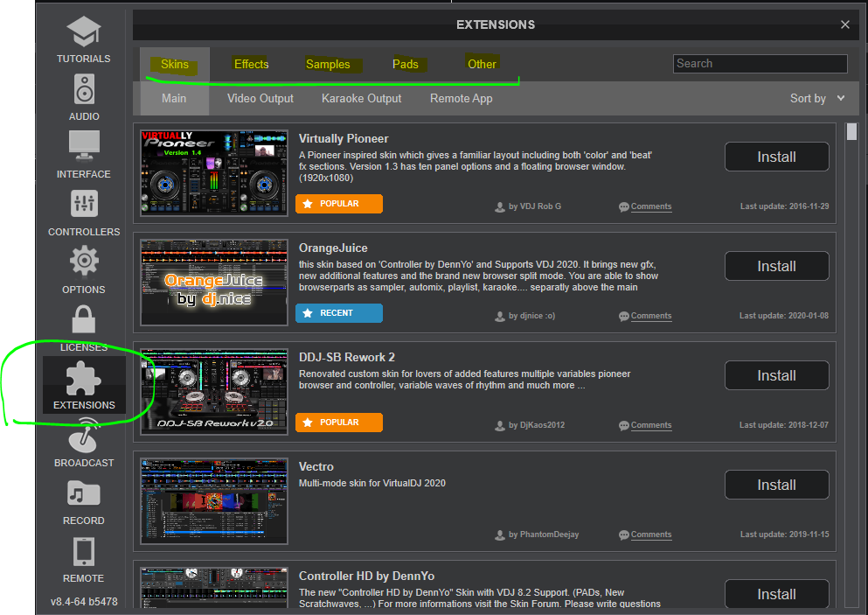
Task: Open Virtually Pioneer skin thumbnail
Action: [214, 173]
